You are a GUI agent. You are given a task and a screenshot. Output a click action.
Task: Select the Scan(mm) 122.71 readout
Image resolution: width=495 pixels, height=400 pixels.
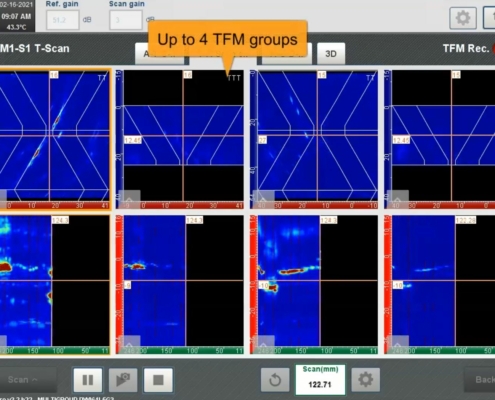pyautogui.click(x=320, y=380)
